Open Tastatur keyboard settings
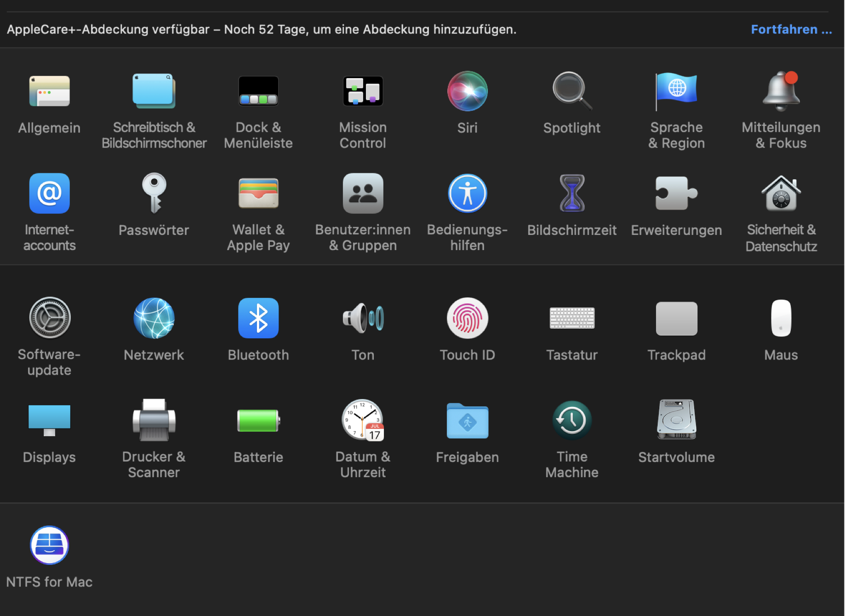The width and height of the screenshot is (845, 616). [572, 318]
